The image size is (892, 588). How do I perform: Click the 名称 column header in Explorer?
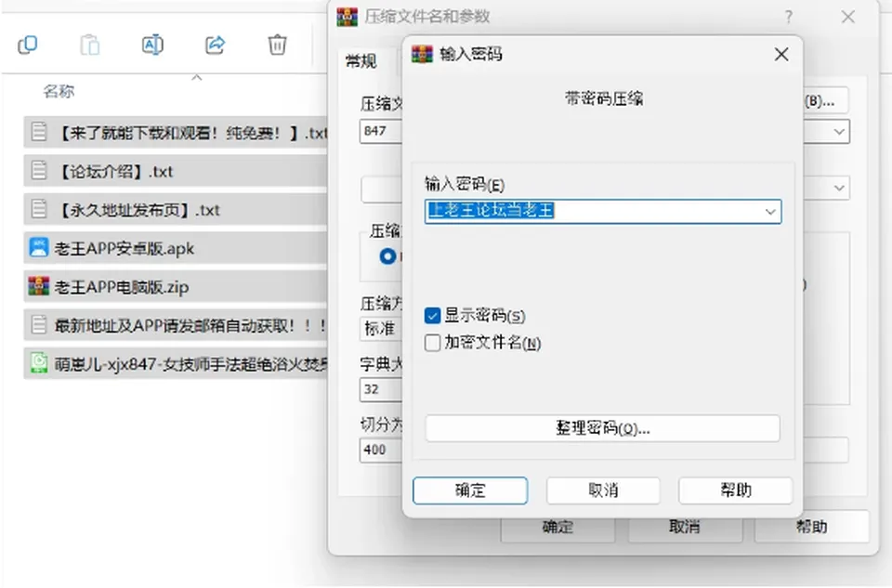pos(59,91)
